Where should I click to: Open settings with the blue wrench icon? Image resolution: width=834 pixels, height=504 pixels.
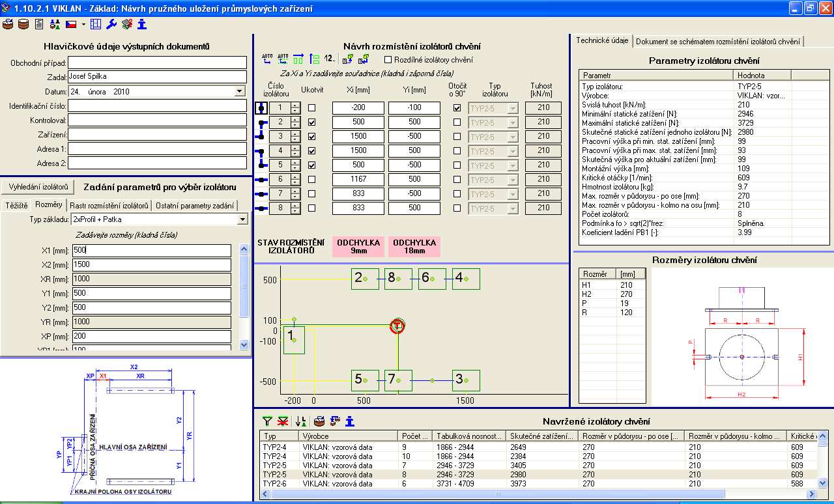coord(111,25)
